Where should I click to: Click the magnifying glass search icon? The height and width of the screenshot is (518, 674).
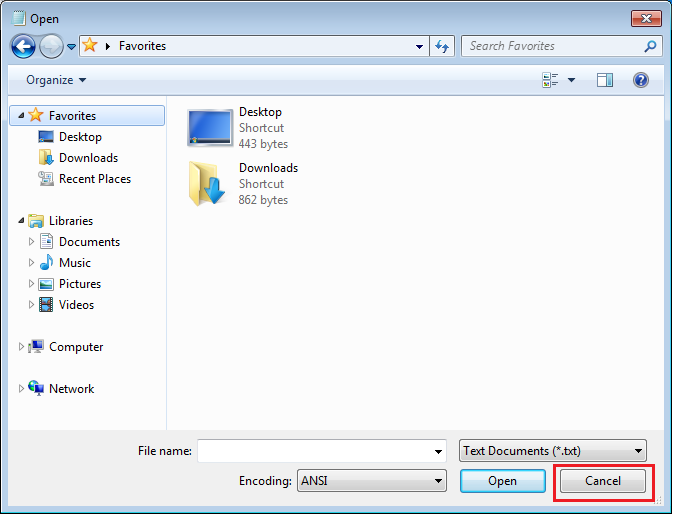pyautogui.click(x=650, y=46)
